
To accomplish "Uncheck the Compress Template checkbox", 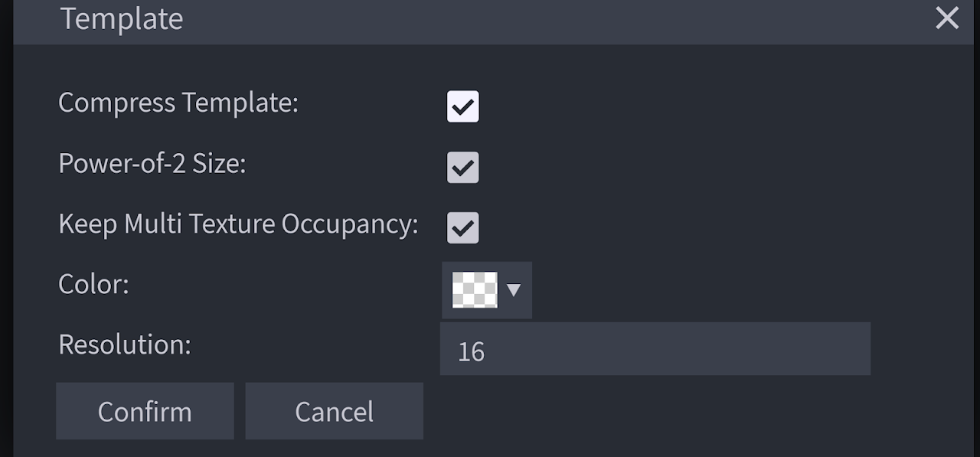I will [x=463, y=107].
